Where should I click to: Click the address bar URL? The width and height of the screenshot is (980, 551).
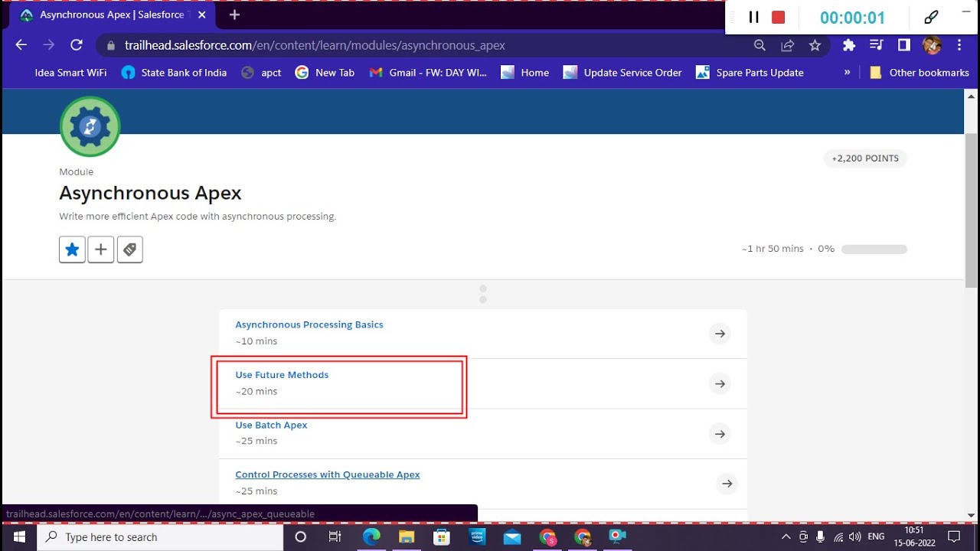point(315,45)
